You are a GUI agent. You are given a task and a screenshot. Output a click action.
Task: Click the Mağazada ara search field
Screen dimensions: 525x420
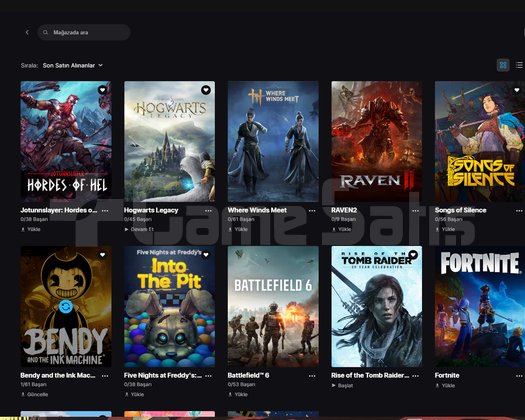coord(84,32)
